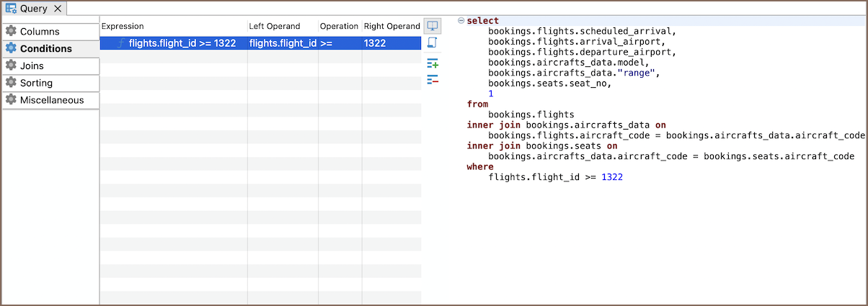Click the 1322 right operand cell
Screen dimensions: 868x306
coord(391,43)
